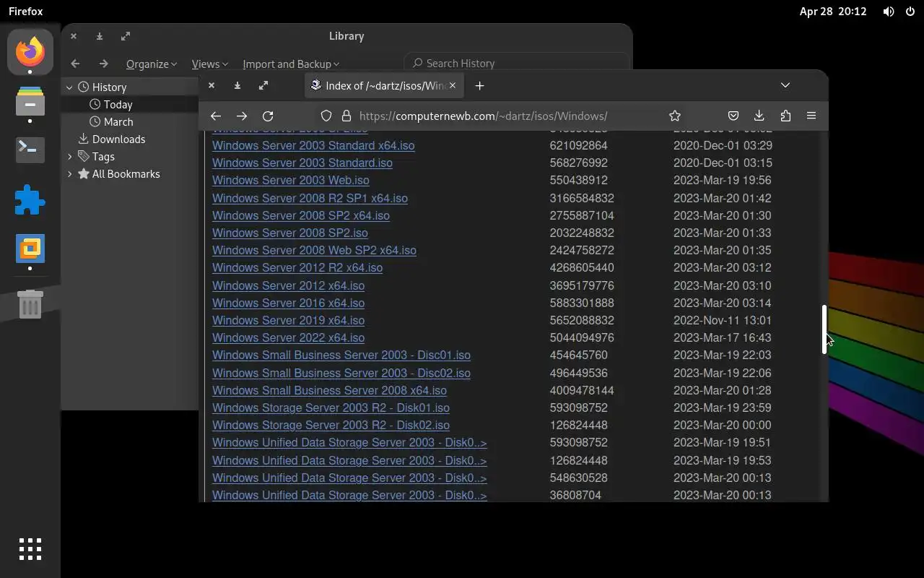Click the page vertical scrollbar handle
Screen dimensions: 924x578
coord(824,329)
